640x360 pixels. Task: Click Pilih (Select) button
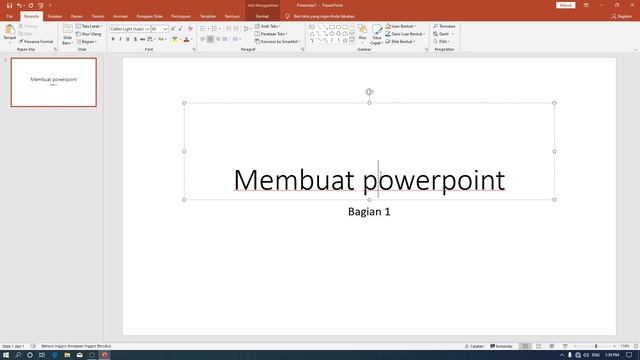[442, 42]
